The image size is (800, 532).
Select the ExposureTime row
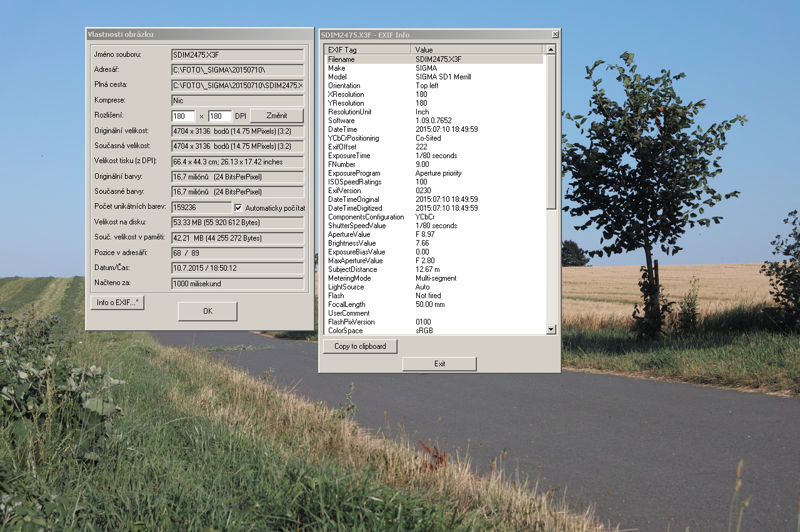click(x=434, y=156)
